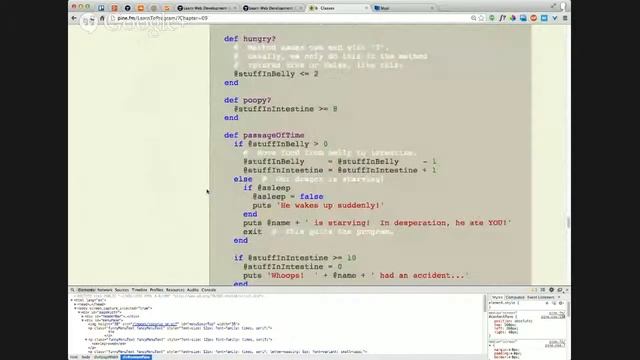Open the Profiles DevTools tab
The height and width of the screenshot is (360, 640).
click(156, 290)
